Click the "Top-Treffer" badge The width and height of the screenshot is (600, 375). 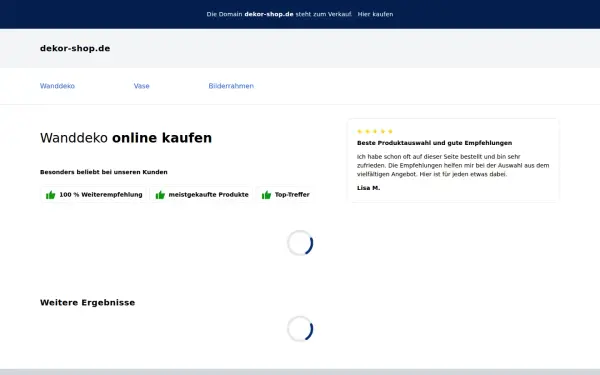(x=285, y=195)
